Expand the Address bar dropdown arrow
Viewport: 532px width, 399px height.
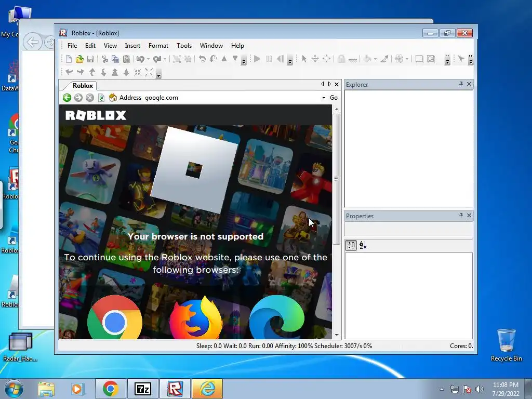(x=324, y=98)
